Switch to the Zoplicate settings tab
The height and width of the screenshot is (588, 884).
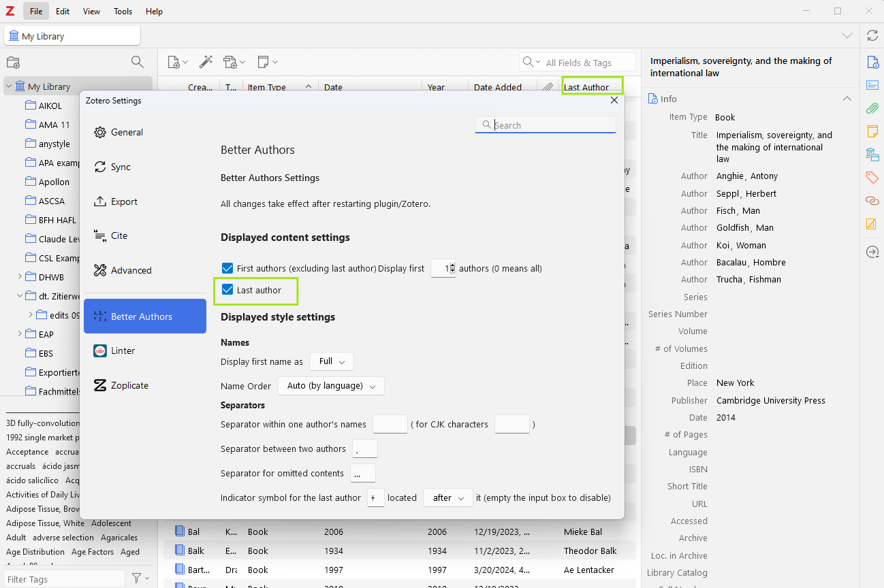point(129,385)
